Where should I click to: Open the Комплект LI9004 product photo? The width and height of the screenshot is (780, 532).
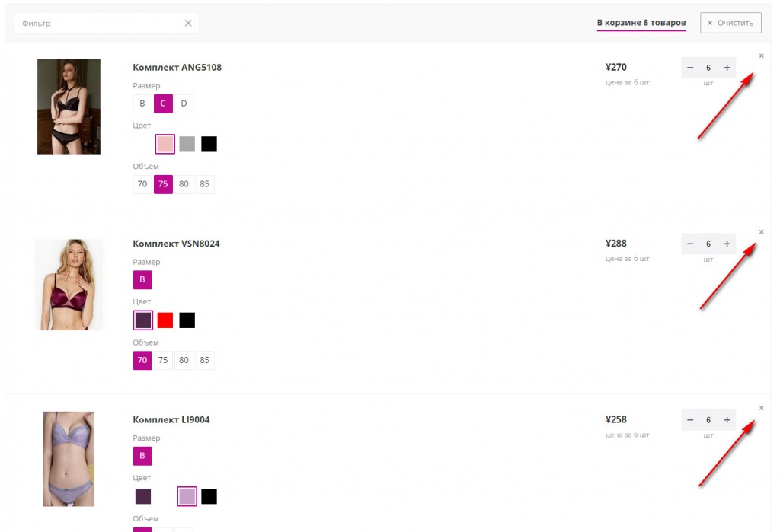[x=69, y=459]
